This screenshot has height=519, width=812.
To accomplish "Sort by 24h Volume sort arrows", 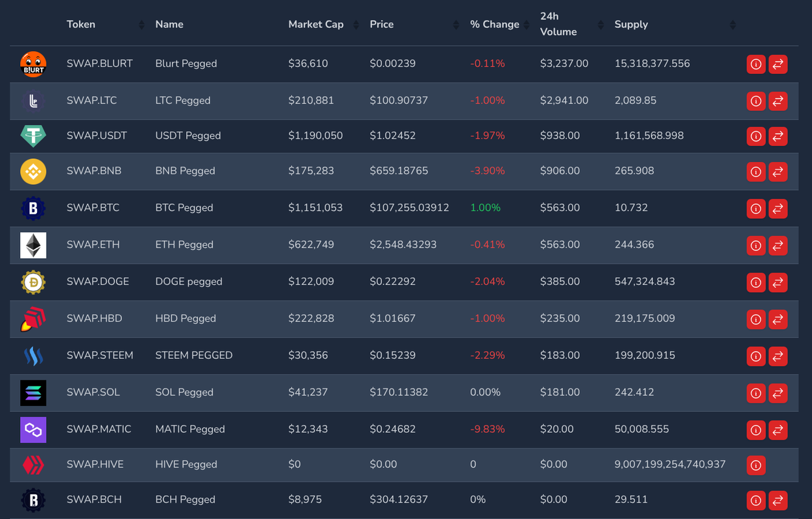I will [x=601, y=25].
